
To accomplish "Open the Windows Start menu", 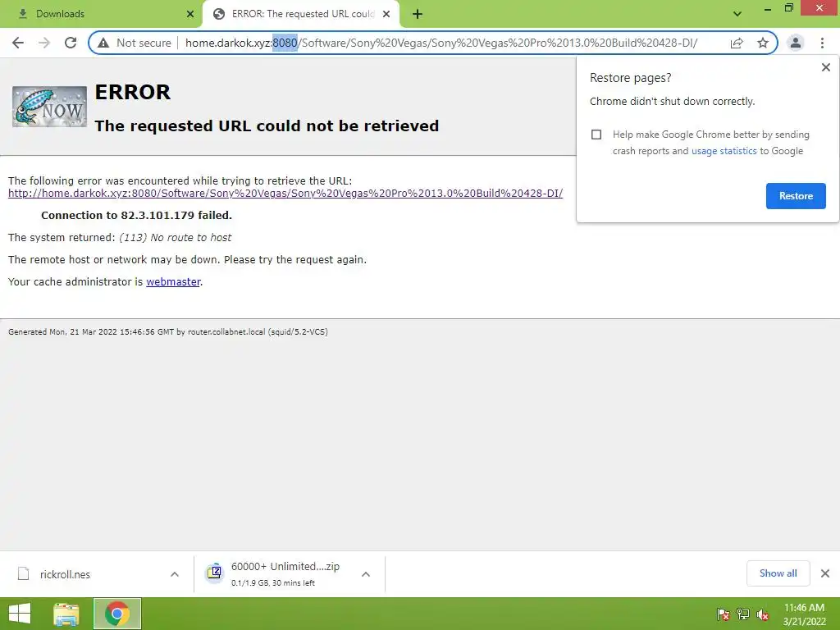I will tap(20, 614).
